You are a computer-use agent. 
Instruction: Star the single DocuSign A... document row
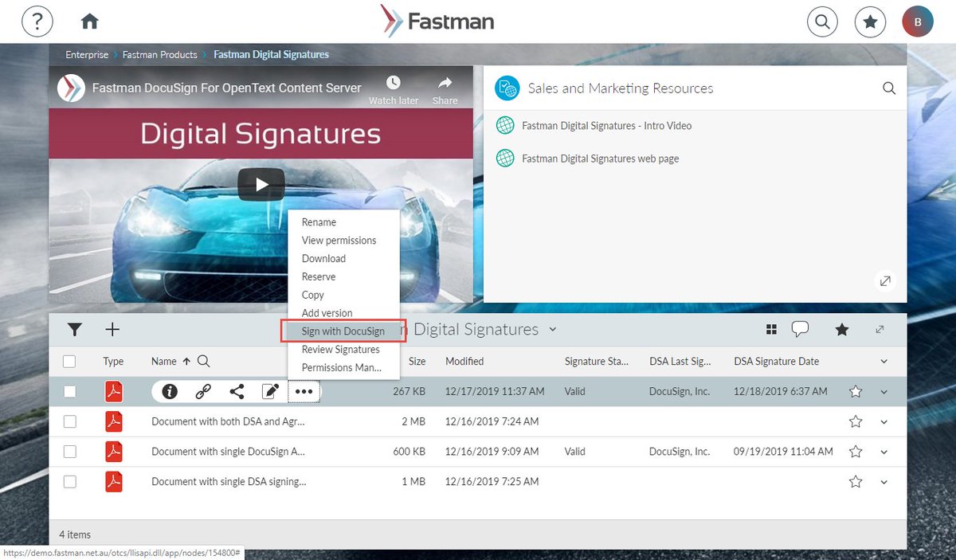coord(856,452)
